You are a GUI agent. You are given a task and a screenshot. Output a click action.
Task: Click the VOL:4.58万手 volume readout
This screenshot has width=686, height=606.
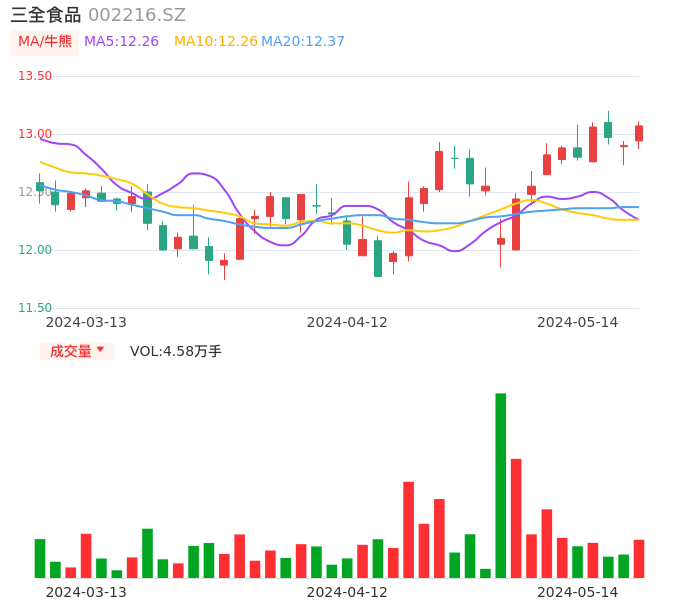176,351
